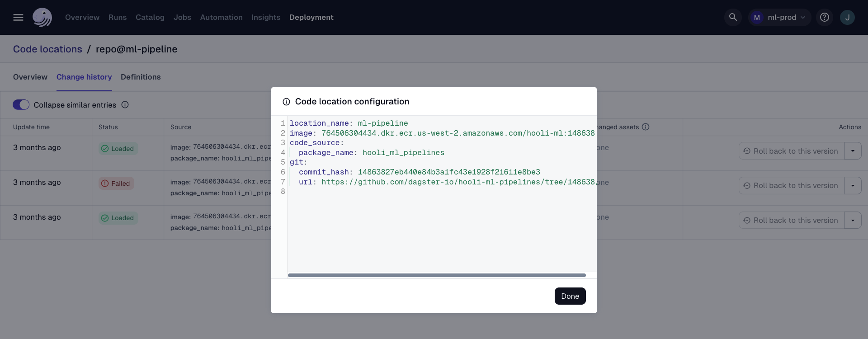Open the help question mark icon
This screenshot has width=868, height=339.
(x=825, y=17)
